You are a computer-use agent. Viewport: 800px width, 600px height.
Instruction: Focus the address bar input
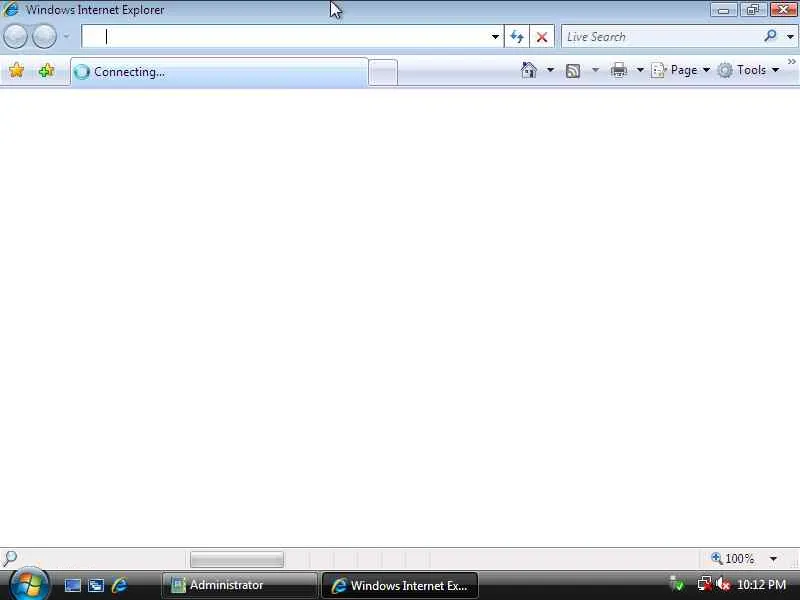click(284, 37)
